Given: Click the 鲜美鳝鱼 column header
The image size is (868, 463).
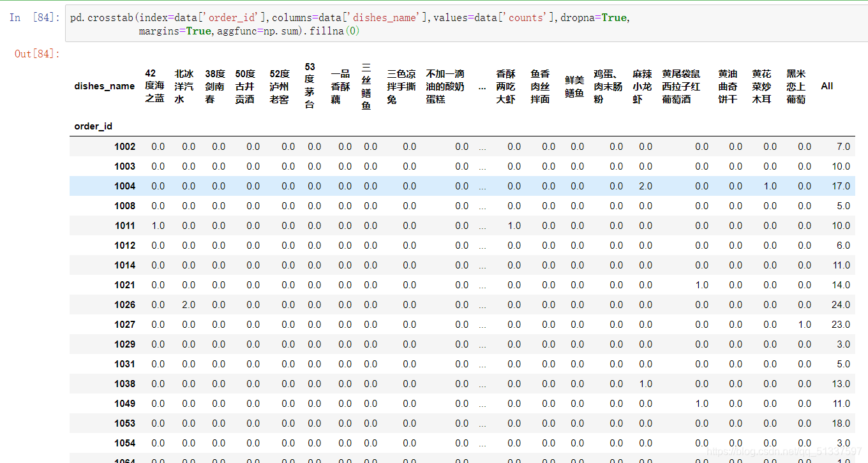Looking at the screenshot, I should pos(574,86).
